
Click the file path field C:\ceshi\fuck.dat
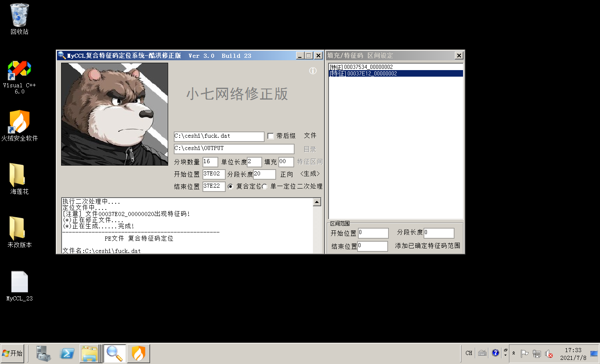pos(219,136)
